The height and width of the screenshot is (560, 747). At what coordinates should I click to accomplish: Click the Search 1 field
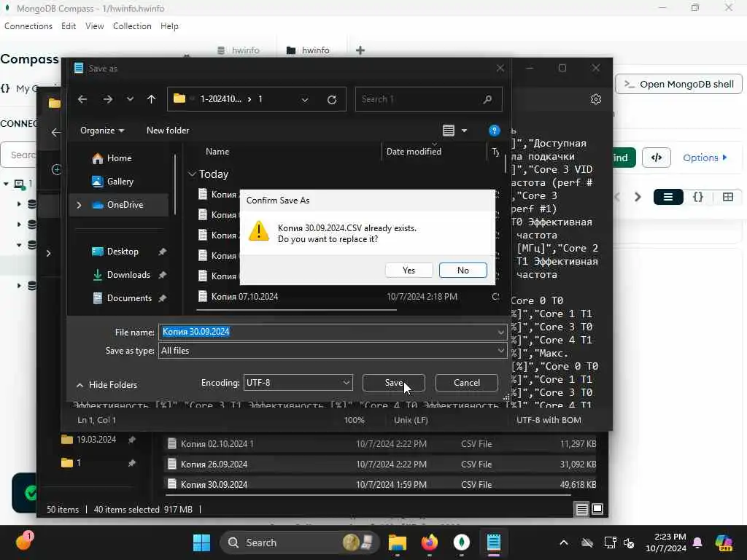click(428, 99)
